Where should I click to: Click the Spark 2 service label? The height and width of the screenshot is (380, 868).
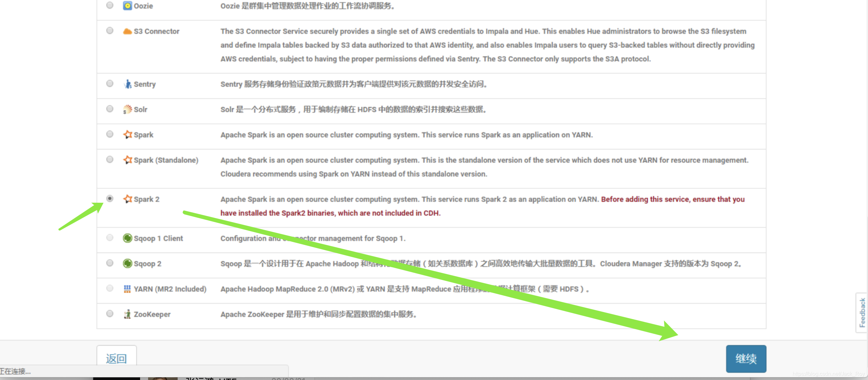click(146, 199)
